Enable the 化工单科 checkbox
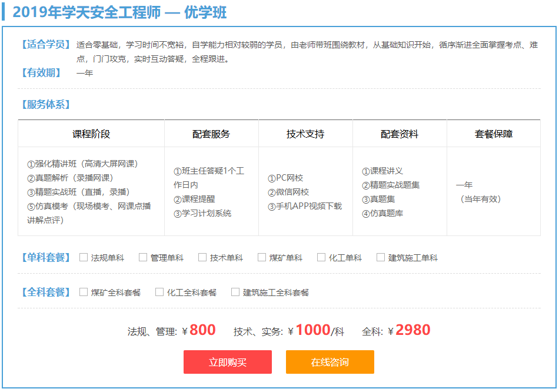Image resolution: width=559 pixels, height=392 pixels. point(321,257)
